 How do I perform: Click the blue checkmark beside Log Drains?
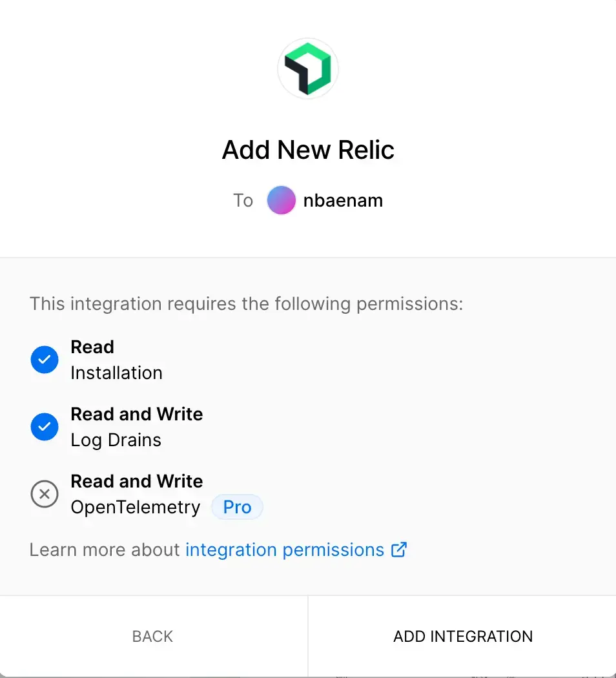(45, 427)
